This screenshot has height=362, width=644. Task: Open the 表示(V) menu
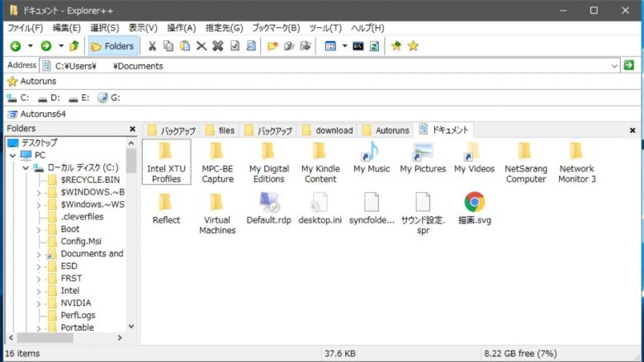(x=143, y=28)
